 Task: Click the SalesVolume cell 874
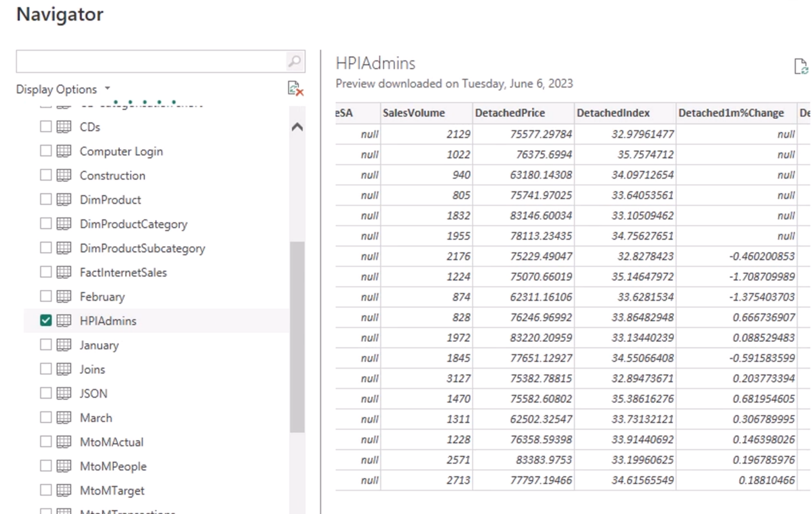point(427,297)
